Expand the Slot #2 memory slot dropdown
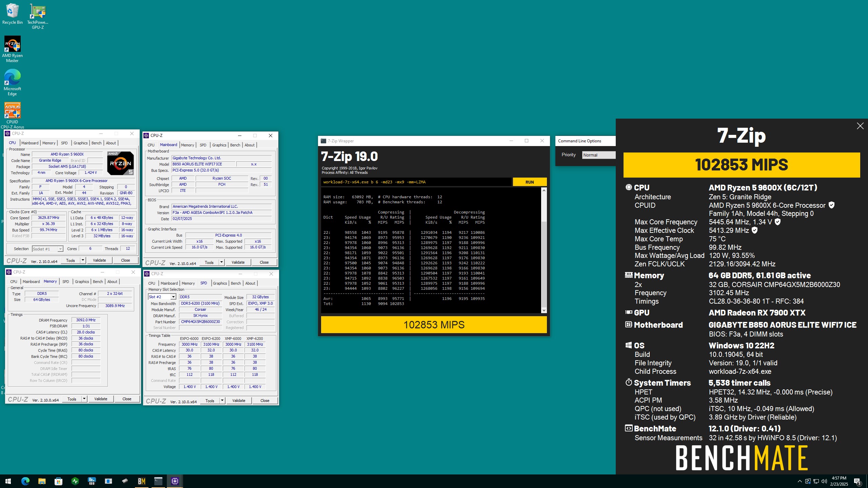868x488 pixels. pos(173,297)
